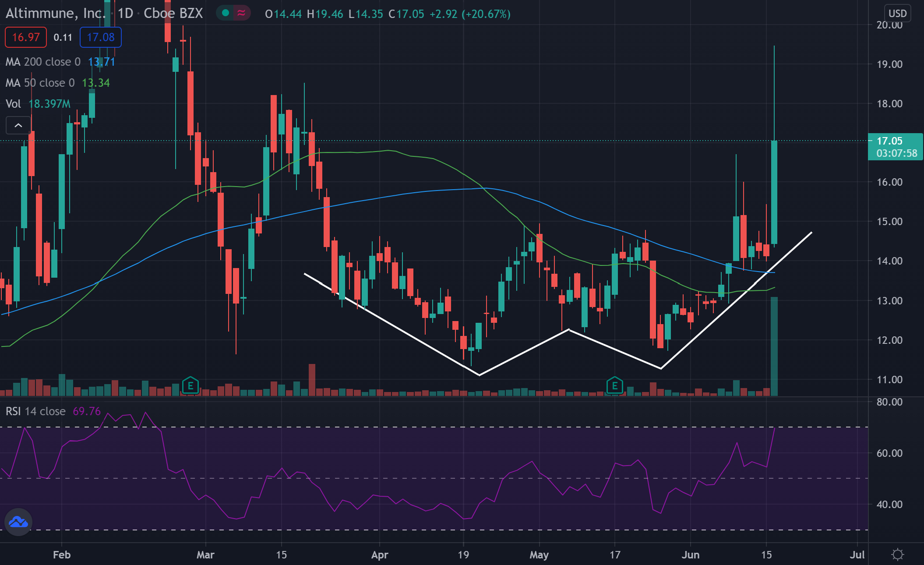The image size is (924, 565).
Task: Click the MA 50 value 13.34
Action: click(x=95, y=83)
